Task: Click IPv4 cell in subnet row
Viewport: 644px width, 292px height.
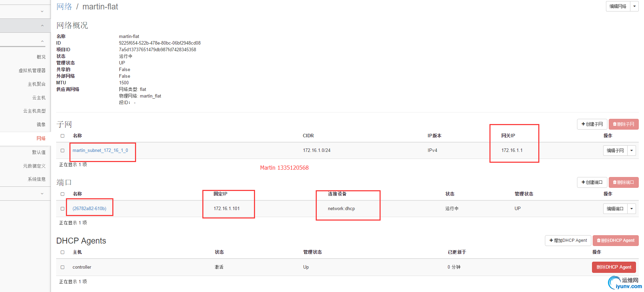Action: click(432, 151)
